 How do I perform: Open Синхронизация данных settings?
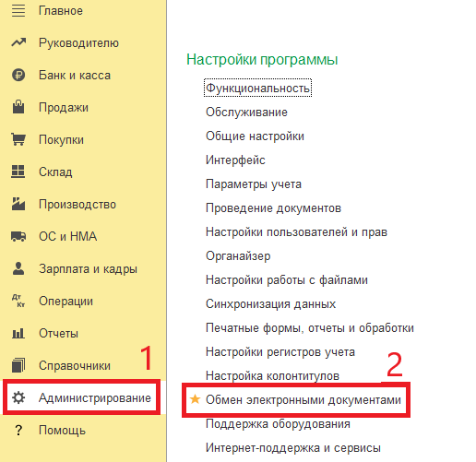pos(270,304)
